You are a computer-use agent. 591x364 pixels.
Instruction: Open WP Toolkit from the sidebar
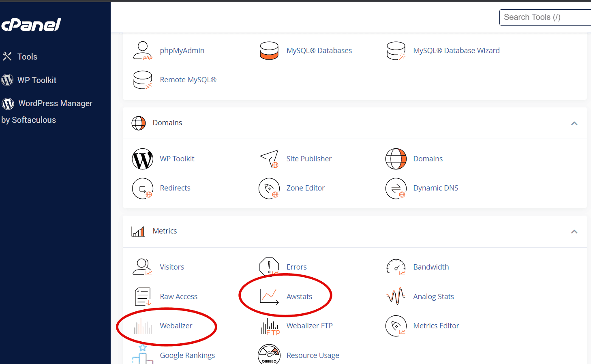click(x=37, y=80)
